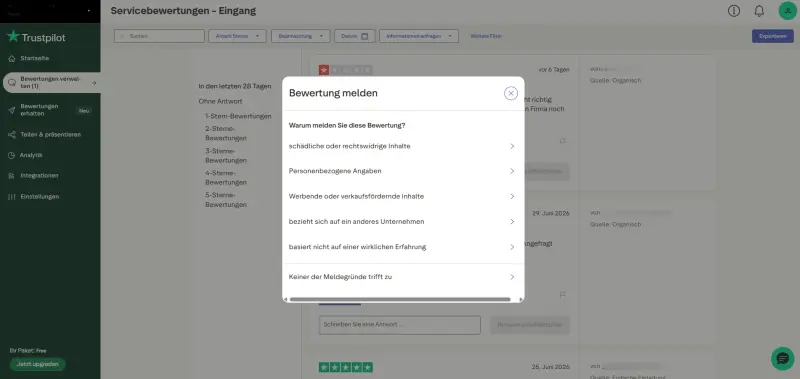This screenshot has width=800, height=379.
Task: Open the Informationsanfragen filter dropdown
Action: 419,36
